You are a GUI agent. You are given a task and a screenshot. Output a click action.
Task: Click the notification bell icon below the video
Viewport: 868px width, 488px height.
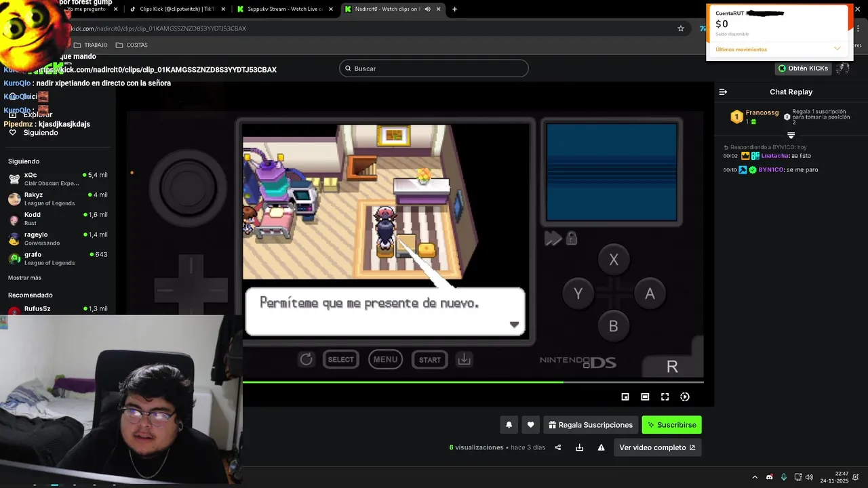(509, 425)
